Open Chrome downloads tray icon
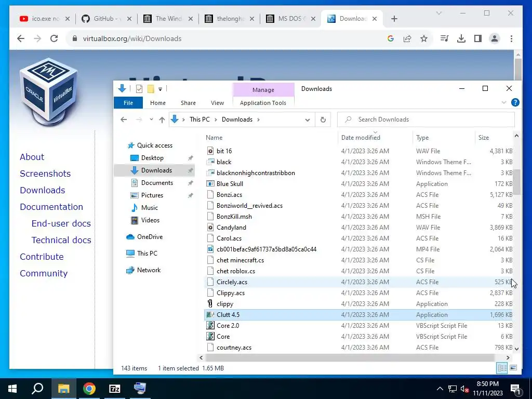The height and width of the screenshot is (399, 532). click(x=461, y=38)
